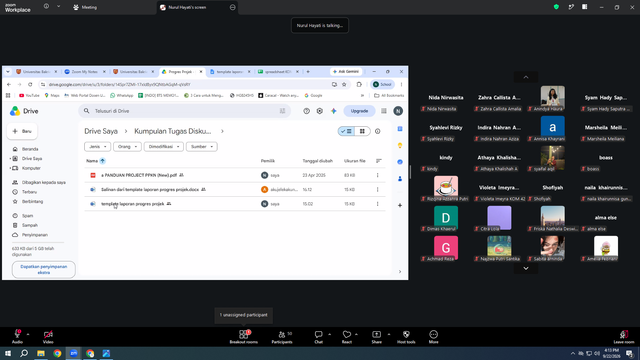Switch to the Zoom My Notes browser tab

pyautogui.click(x=84, y=71)
